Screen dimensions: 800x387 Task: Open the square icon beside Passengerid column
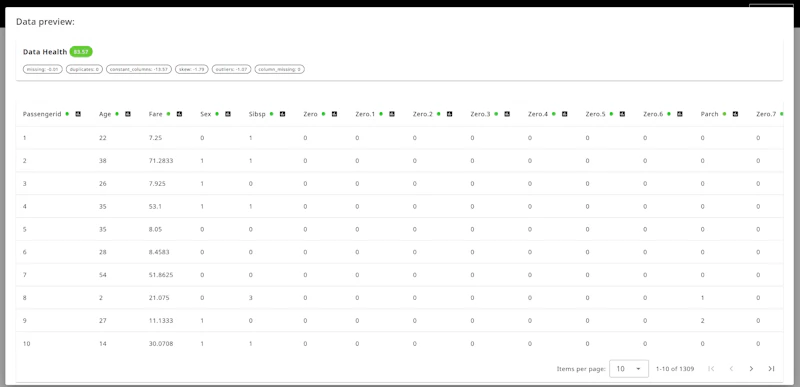point(78,114)
